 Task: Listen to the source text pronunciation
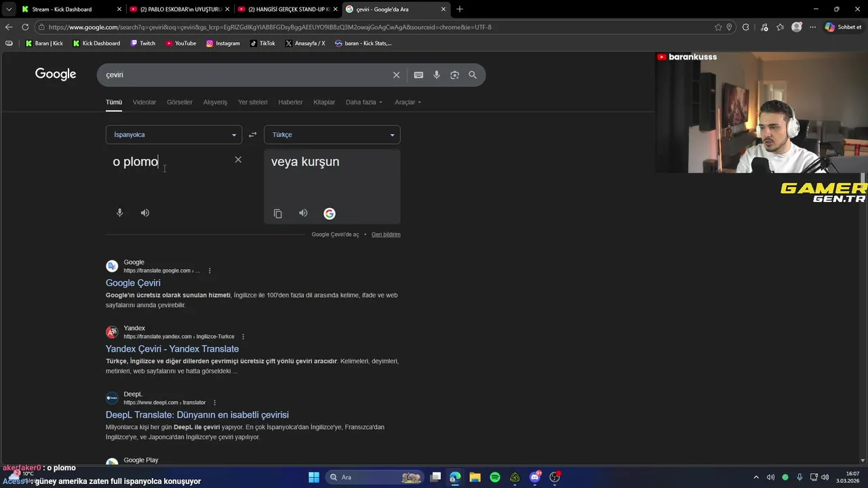click(145, 213)
